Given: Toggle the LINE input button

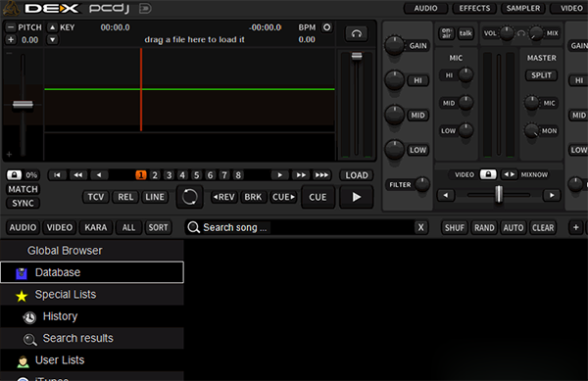Looking at the screenshot, I should click(155, 197).
